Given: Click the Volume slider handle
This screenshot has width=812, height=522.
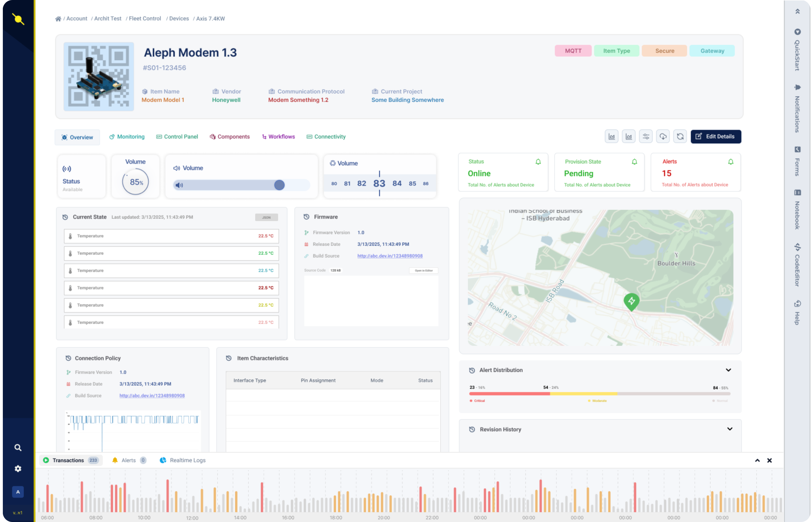Looking at the screenshot, I should pyautogui.click(x=279, y=185).
